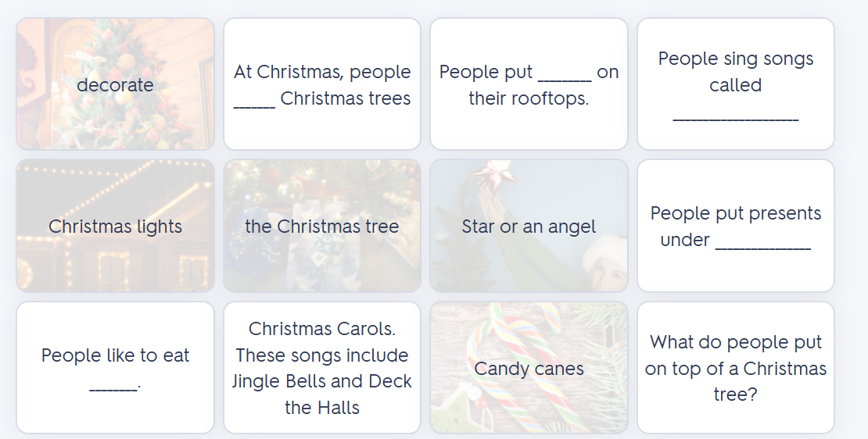This screenshot has width=868, height=439.
Task: Choose the 'the Christmas tree' picture tile
Action: tap(322, 226)
